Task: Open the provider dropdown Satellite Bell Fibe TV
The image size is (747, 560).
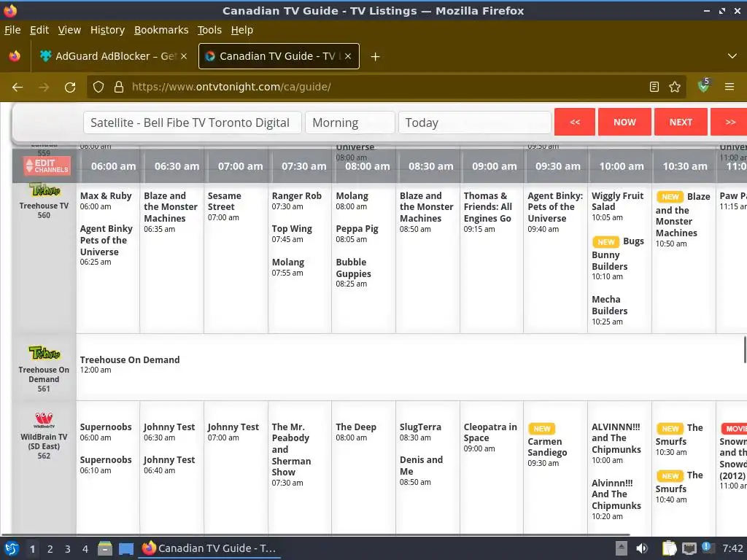Action: click(193, 122)
